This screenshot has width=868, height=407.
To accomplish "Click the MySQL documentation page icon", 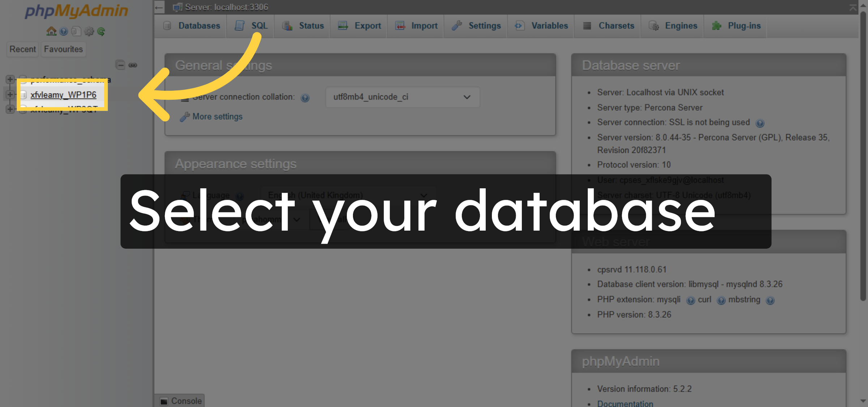I will pyautogui.click(x=76, y=31).
